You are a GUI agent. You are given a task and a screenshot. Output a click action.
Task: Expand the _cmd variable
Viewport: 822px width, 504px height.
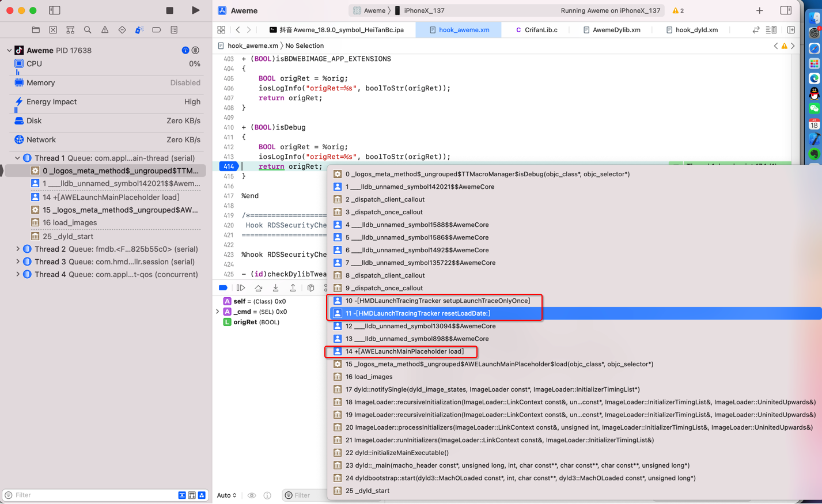[218, 312]
